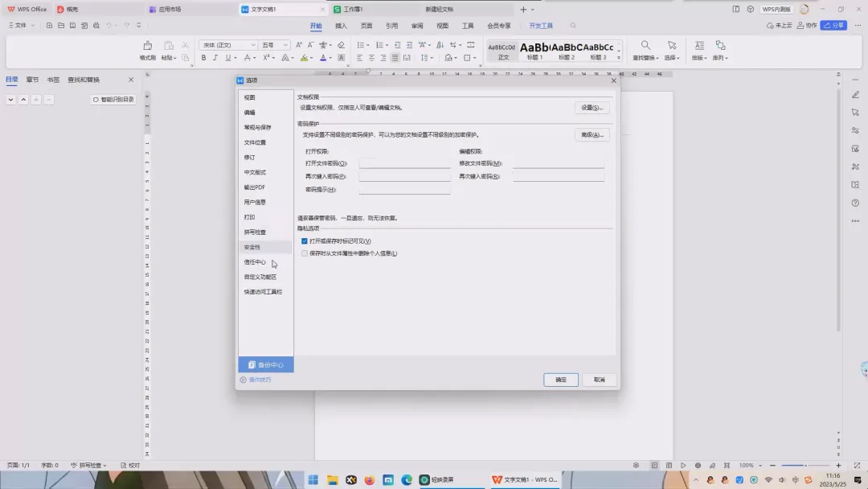Click the decrease indent icon

(x=398, y=45)
